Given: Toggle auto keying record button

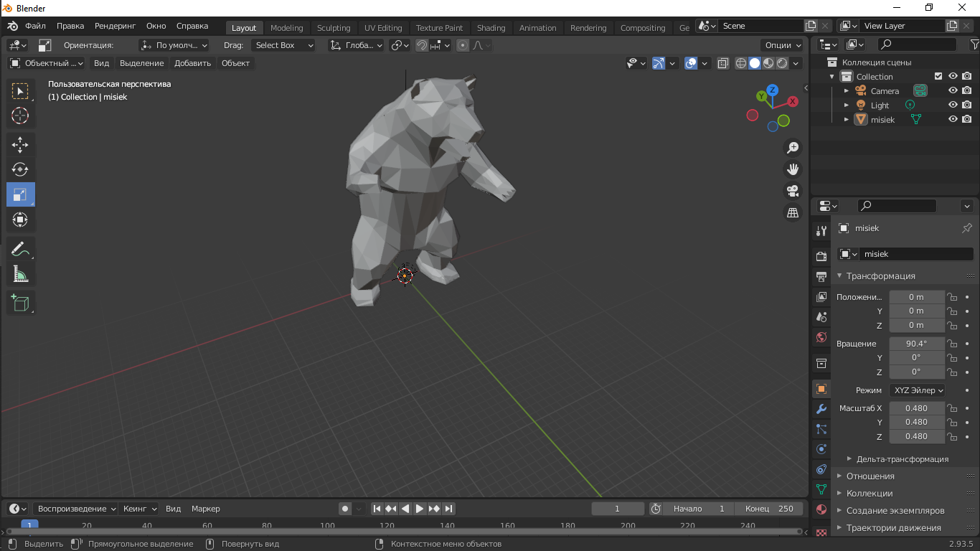Looking at the screenshot, I should pos(345,509).
